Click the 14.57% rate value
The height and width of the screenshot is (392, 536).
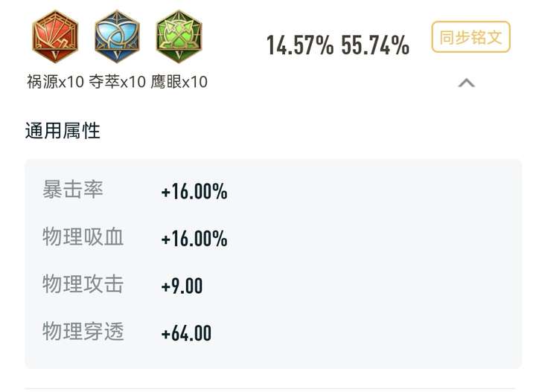(300, 45)
